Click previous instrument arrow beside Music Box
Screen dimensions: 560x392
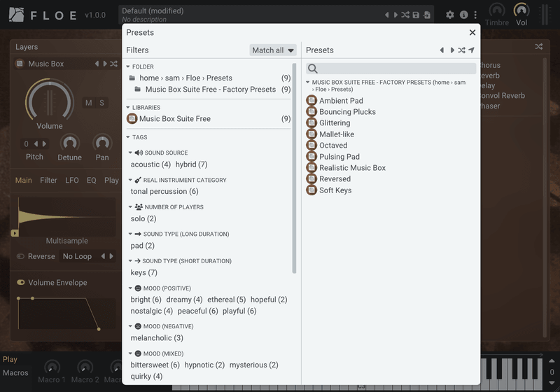coord(97,64)
